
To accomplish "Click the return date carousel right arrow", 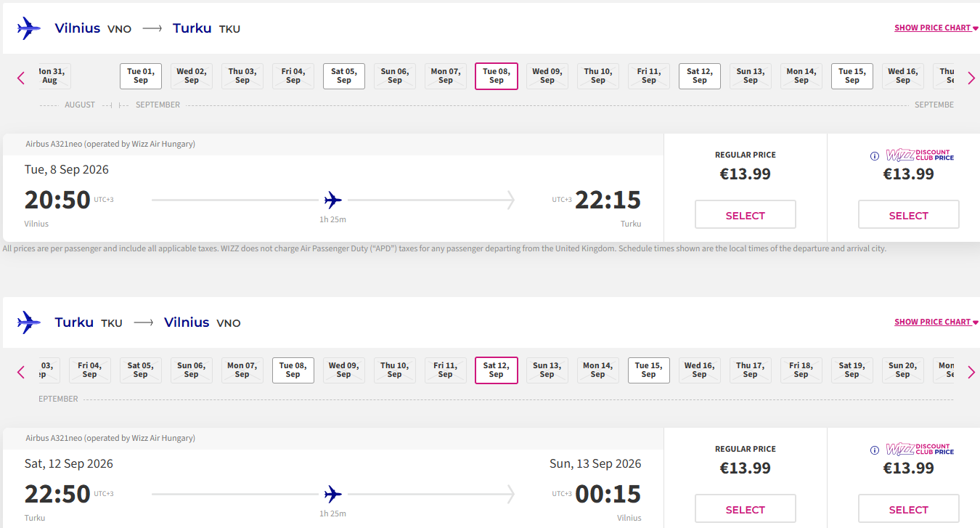I will pyautogui.click(x=971, y=372).
